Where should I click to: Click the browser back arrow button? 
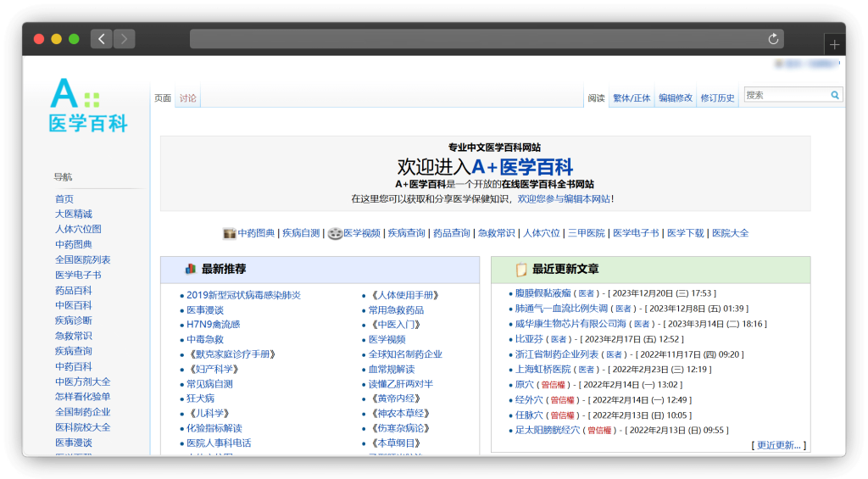pos(102,39)
